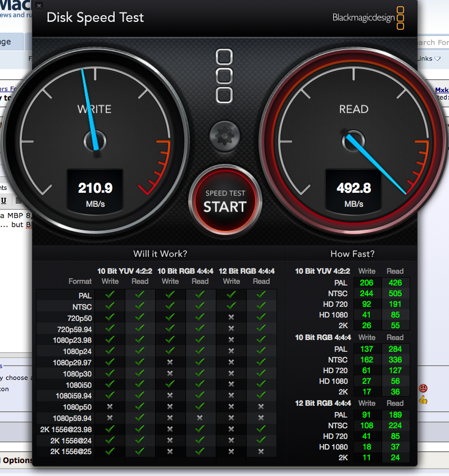Click the Blackmagicdesign logo

click(368, 18)
